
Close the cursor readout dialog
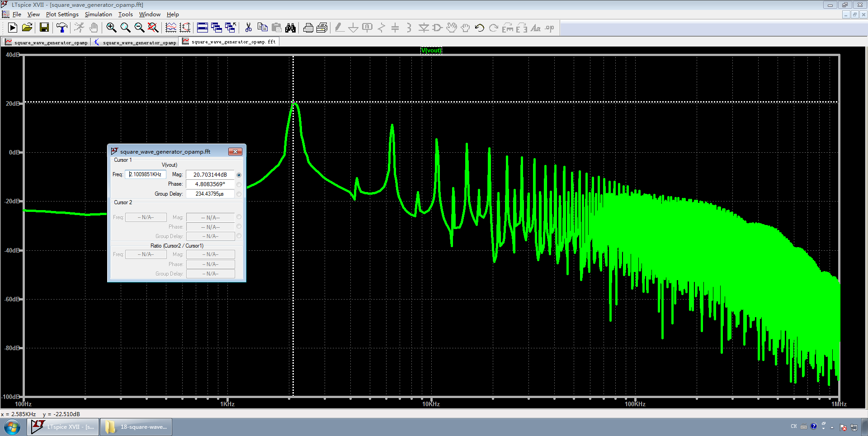235,152
